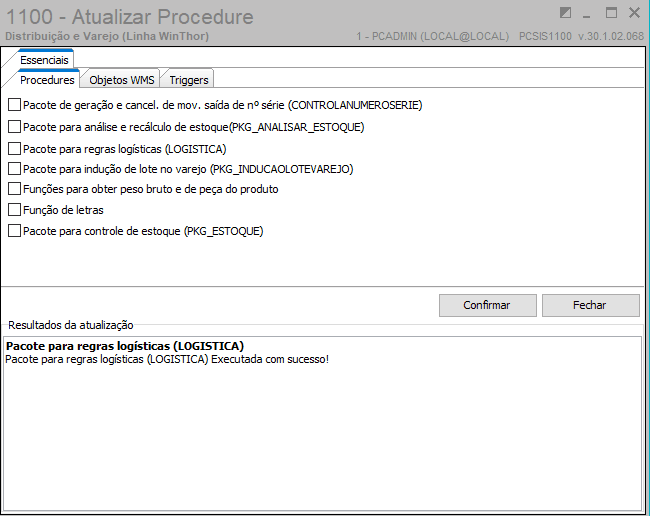Switch to the Procedures tab

pyautogui.click(x=47, y=80)
